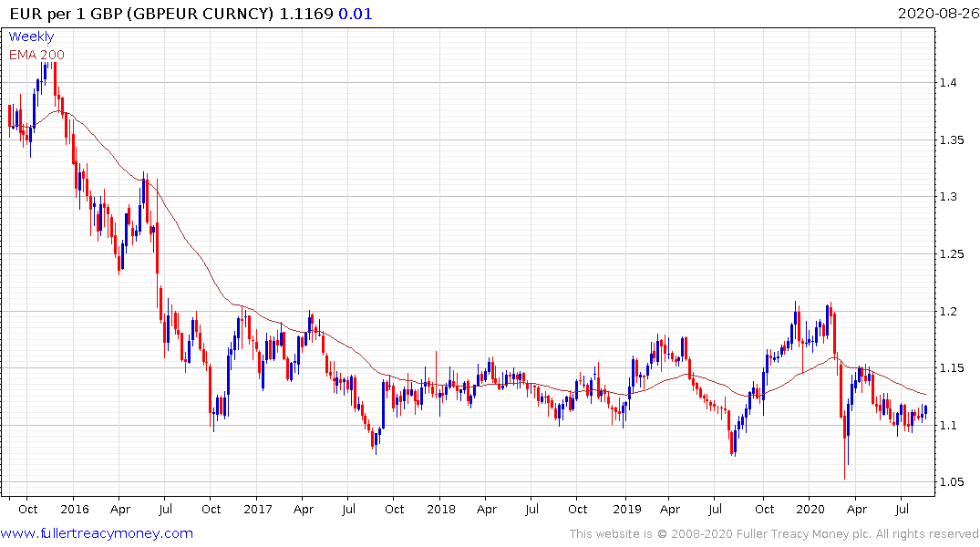
Task: Click the 1.35 price axis label
Action: pyautogui.click(x=951, y=140)
